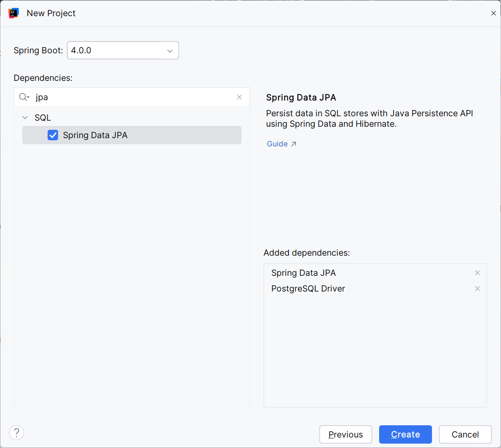Uncheck the Spring Data JPA checkbox
The height and width of the screenshot is (448, 501).
53,135
